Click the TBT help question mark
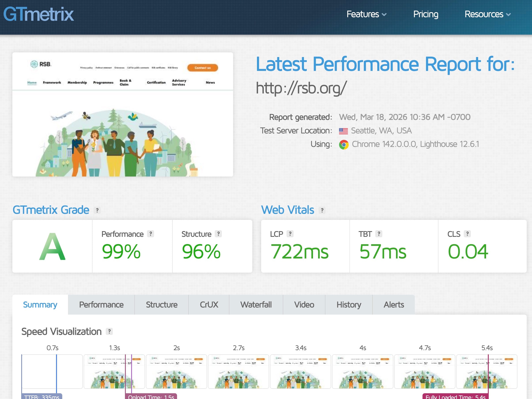532x399 pixels. click(379, 234)
